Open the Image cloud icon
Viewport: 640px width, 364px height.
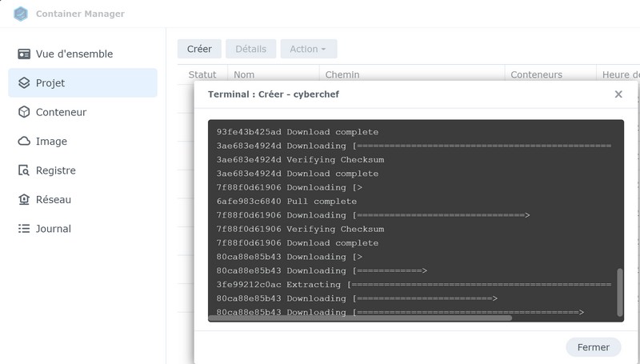[x=23, y=142]
